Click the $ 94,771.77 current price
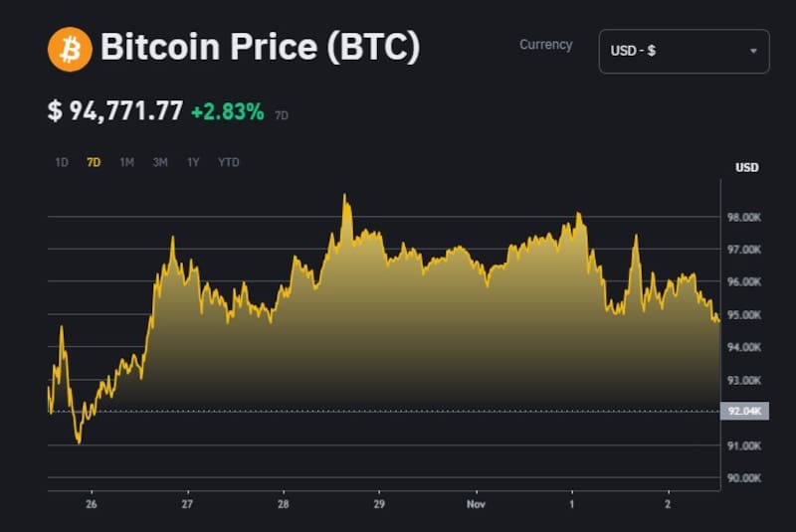796x532 pixels. tap(115, 110)
